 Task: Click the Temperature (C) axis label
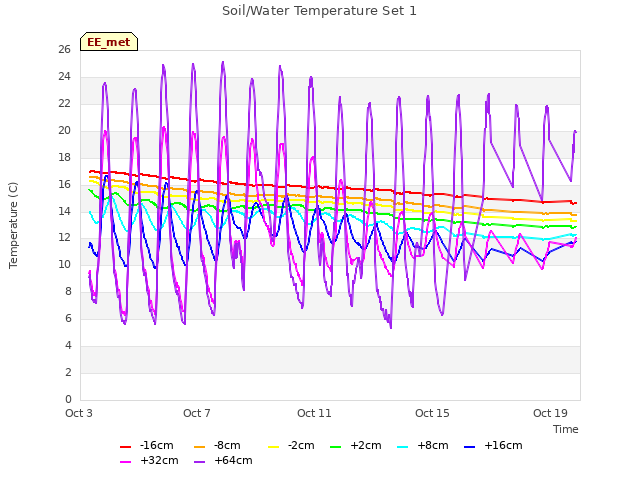point(13,225)
